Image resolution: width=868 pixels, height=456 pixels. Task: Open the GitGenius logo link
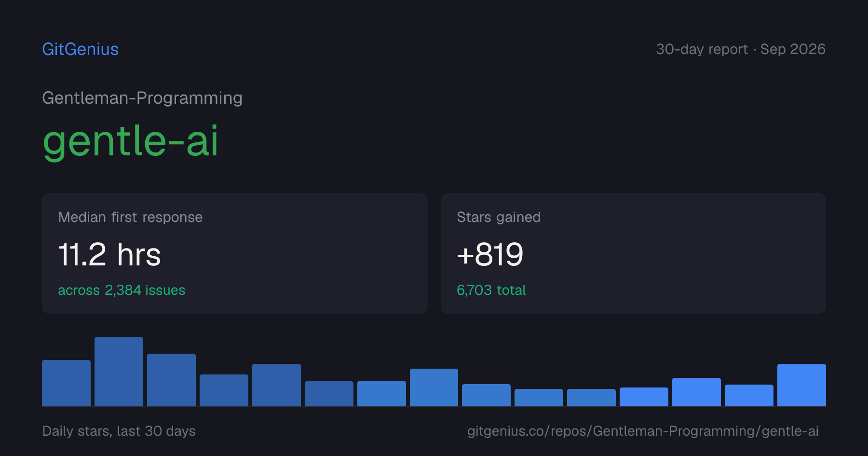80,49
